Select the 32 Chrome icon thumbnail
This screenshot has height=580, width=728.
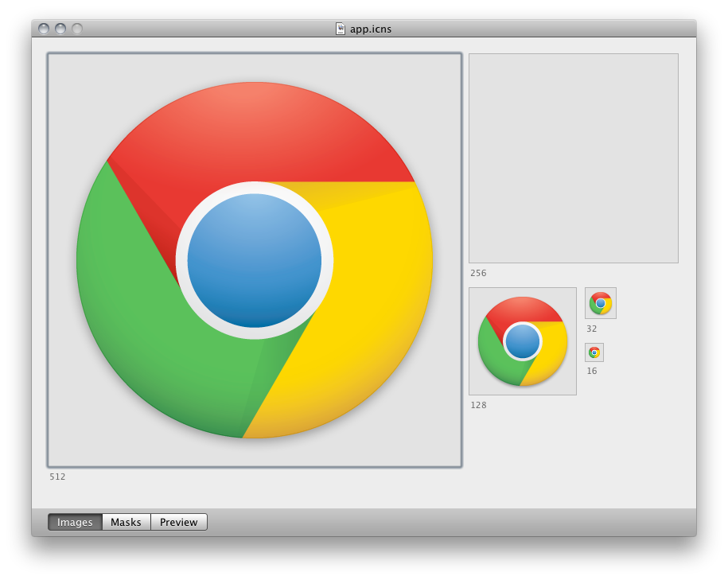(601, 303)
